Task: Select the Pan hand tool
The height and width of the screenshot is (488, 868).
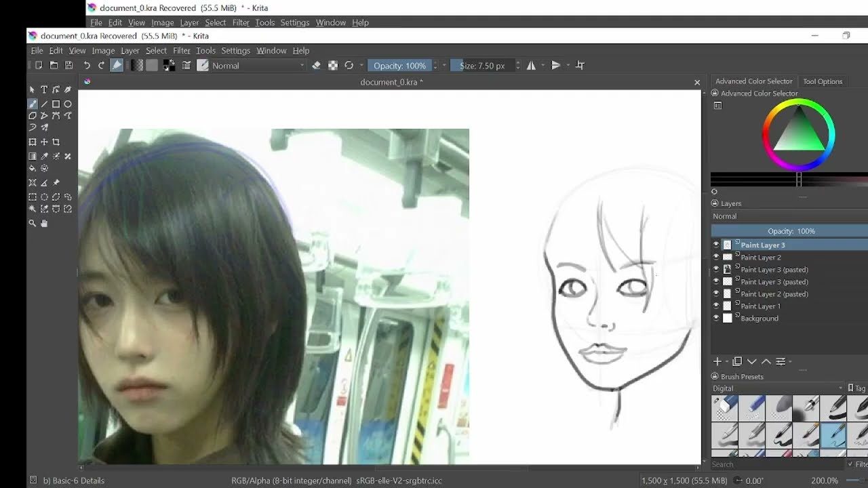Action: 44,223
